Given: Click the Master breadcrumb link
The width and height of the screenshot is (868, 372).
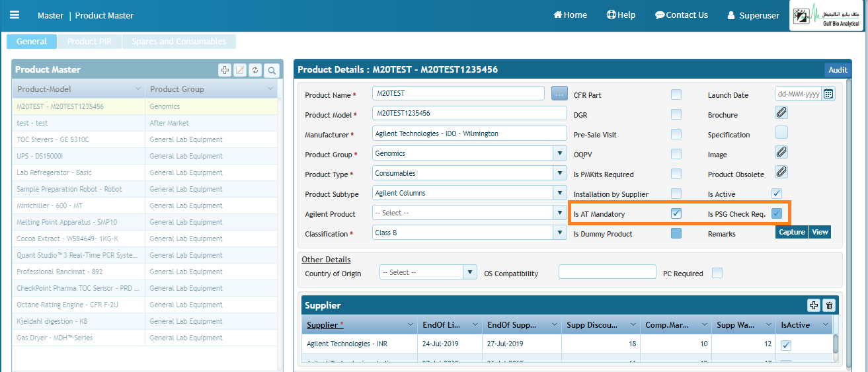Looking at the screenshot, I should point(51,15).
